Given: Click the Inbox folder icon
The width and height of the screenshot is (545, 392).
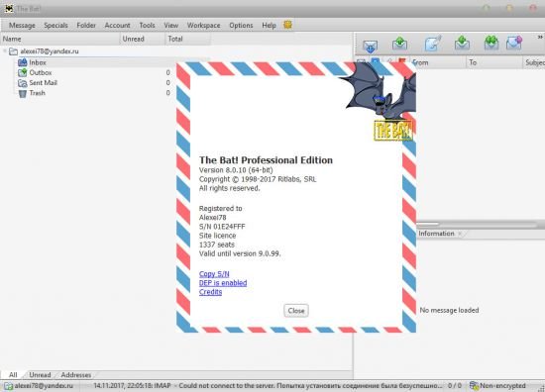Looking at the screenshot, I should 23,62.
